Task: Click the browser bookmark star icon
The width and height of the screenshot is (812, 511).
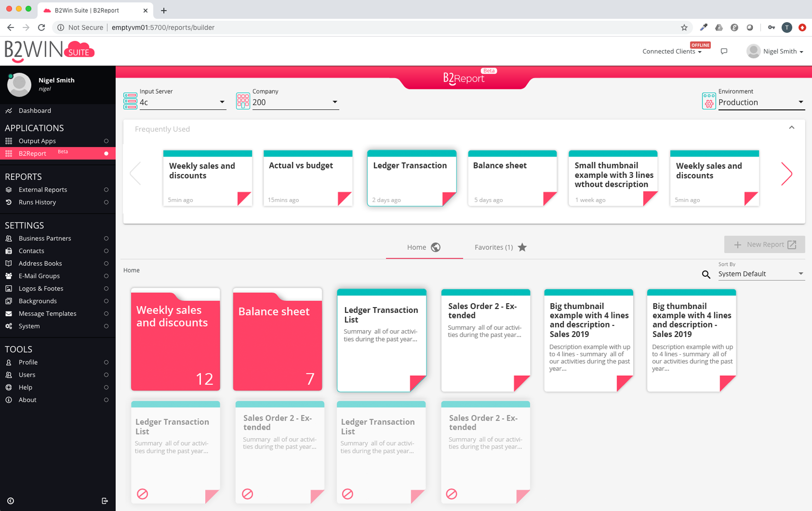Action: [x=684, y=27]
